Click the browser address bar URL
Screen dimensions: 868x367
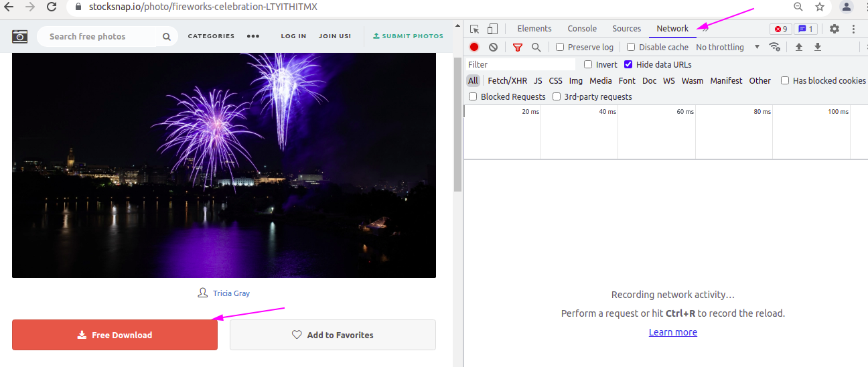click(203, 7)
